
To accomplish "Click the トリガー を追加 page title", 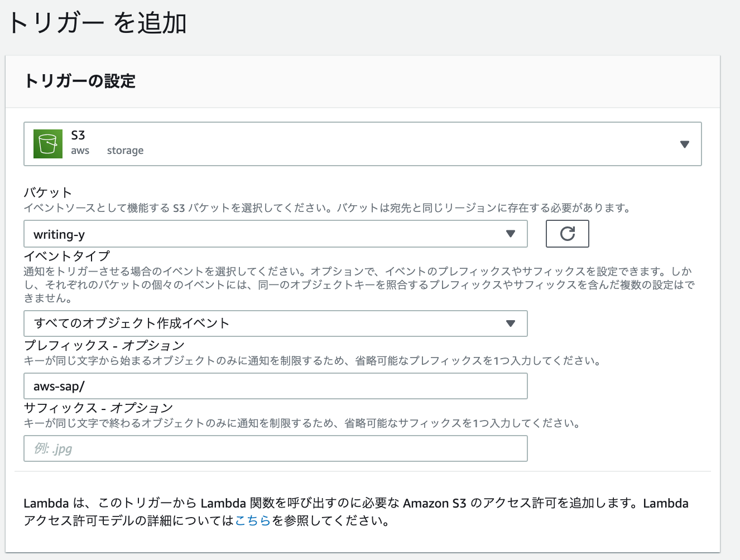I will (x=97, y=23).
